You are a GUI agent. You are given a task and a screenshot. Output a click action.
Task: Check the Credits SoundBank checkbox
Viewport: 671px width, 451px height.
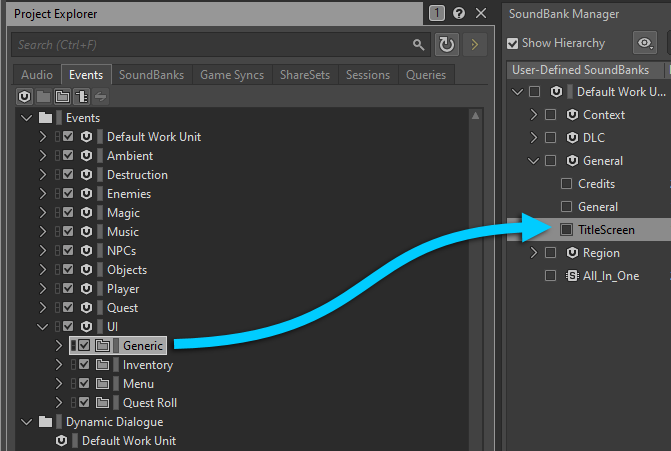[566, 184]
